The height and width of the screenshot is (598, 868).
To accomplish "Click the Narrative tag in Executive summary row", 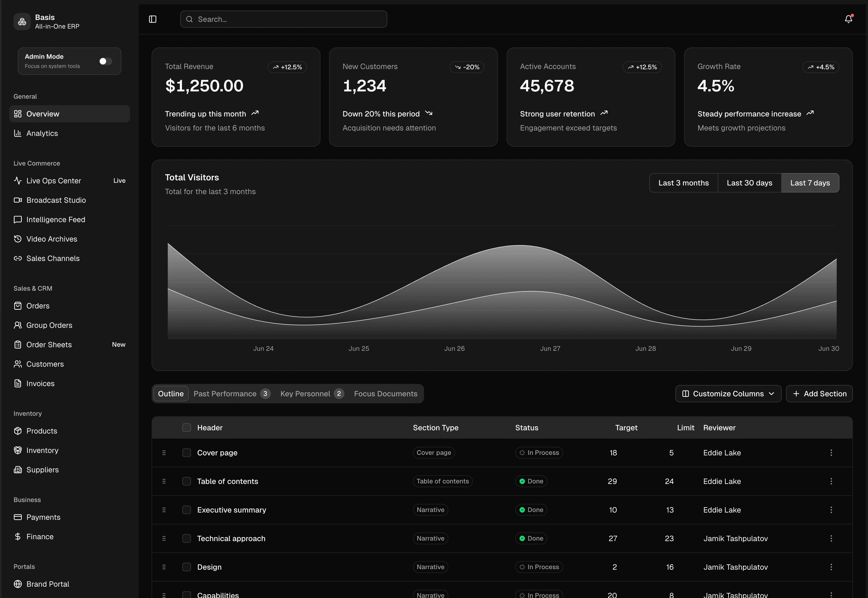I will pos(430,510).
